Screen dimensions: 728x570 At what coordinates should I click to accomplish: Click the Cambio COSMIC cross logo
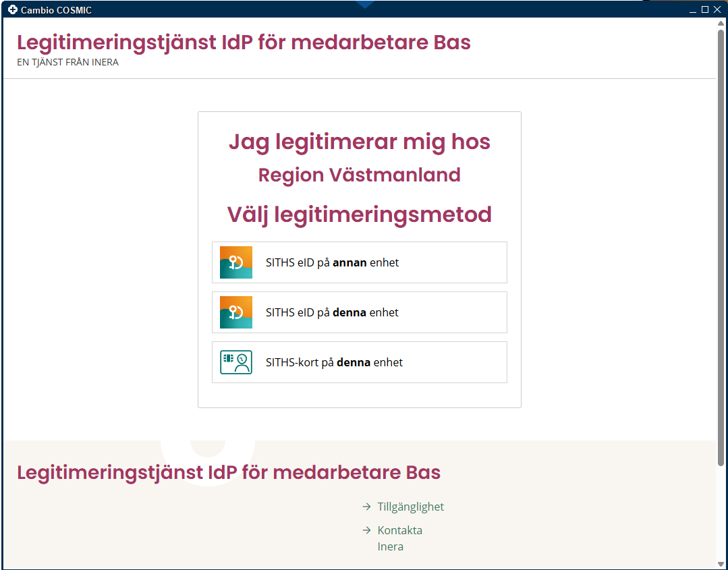[x=11, y=9]
